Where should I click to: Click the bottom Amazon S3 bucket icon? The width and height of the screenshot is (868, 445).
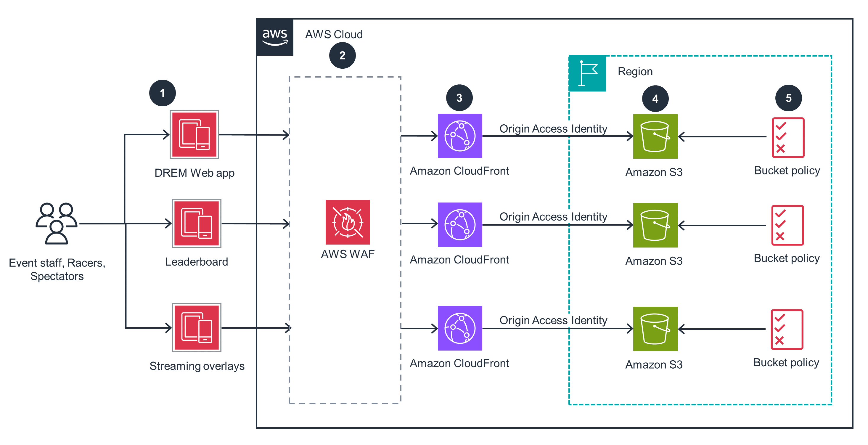[x=655, y=329]
